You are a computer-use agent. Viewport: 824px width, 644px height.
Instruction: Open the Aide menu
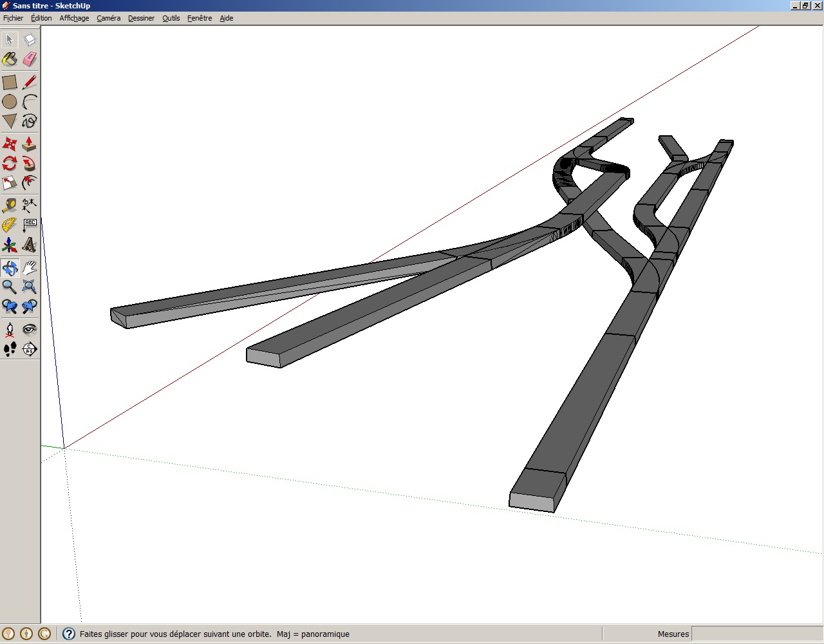pos(227,18)
